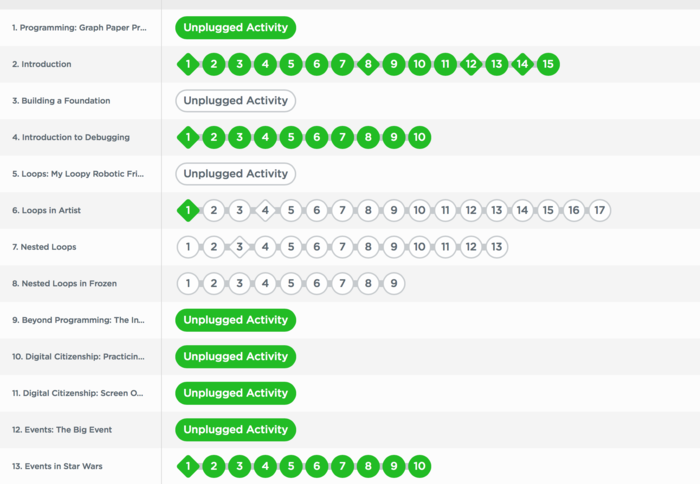700x484 pixels.
Task: Open Unplugged Activity for lesson 9 Beyond Programming
Action: [x=235, y=320]
